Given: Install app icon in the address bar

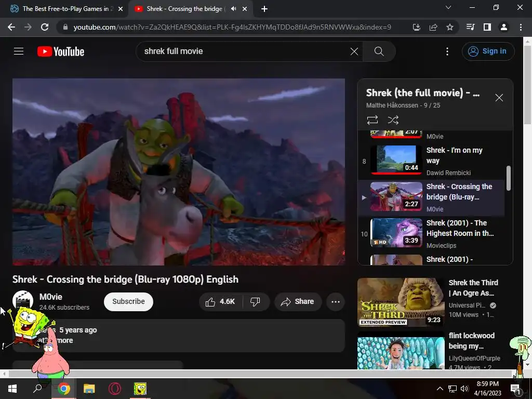Looking at the screenshot, I should coord(417,27).
